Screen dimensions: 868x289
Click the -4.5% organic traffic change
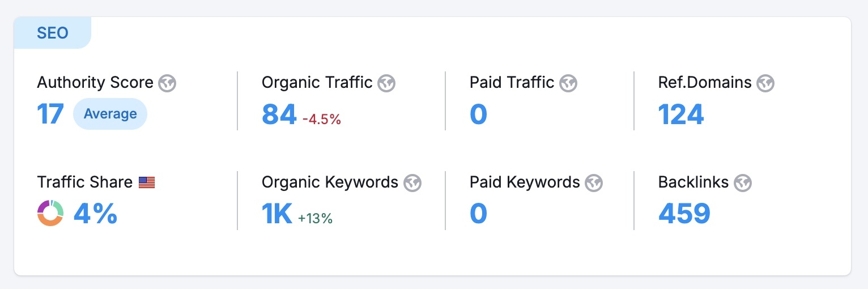[x=321, y=120]
